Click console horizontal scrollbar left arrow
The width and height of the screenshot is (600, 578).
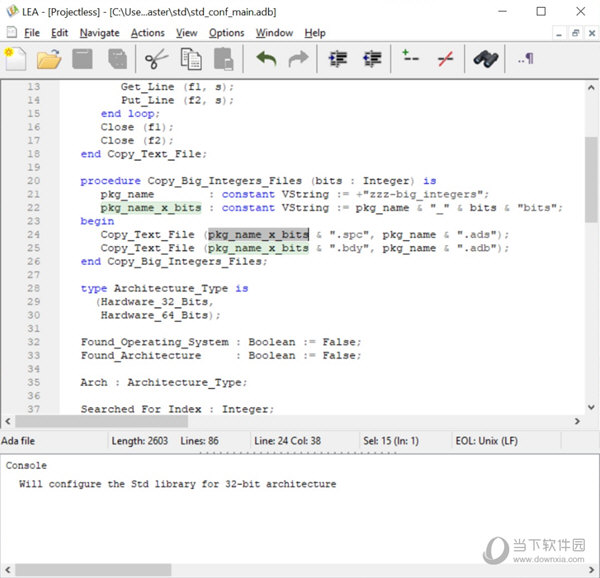8,569
